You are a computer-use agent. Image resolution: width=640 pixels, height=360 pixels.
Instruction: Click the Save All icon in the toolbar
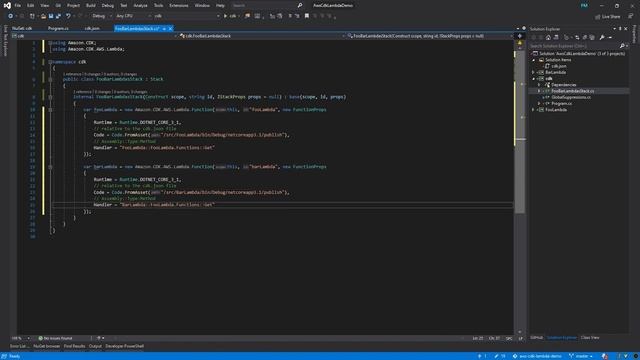click(58, 16)
